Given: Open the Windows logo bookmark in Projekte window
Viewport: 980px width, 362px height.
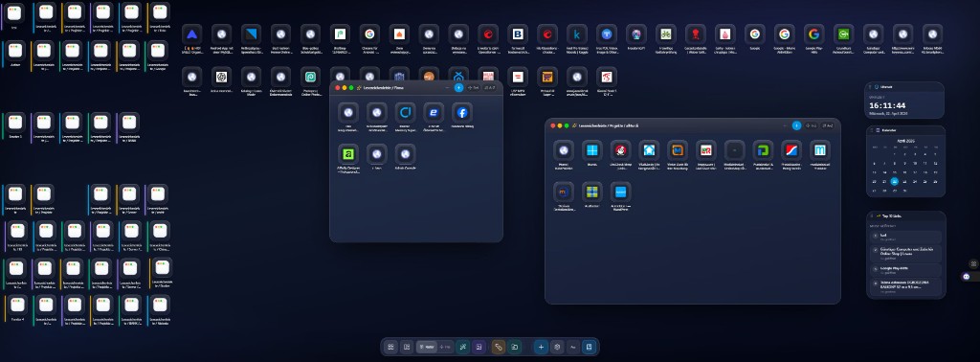Looking at the screenshot, I should [x=591, y=150].
